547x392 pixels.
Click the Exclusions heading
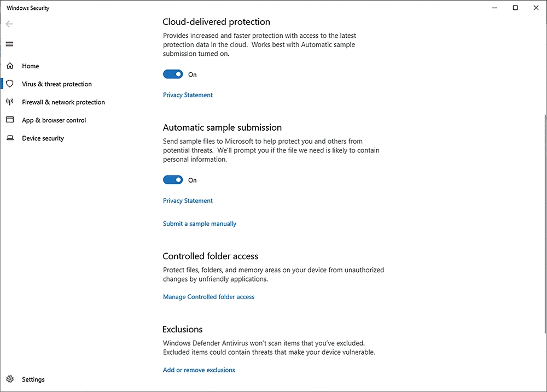tap(183, 329)
